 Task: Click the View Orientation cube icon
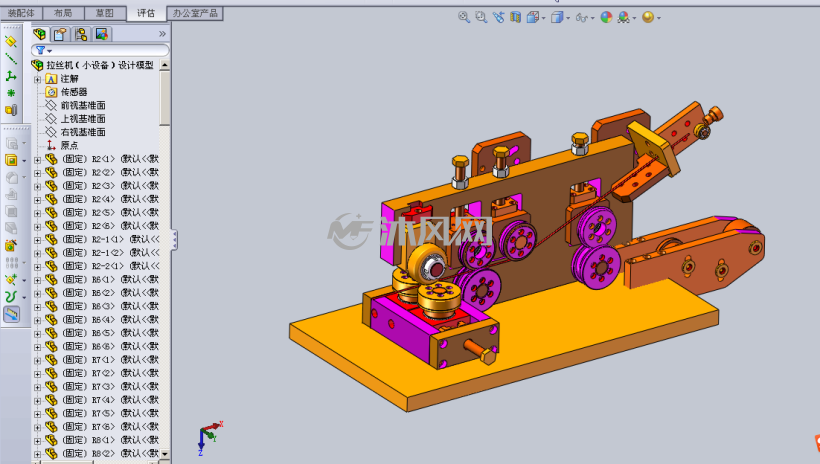click(533, 17)
